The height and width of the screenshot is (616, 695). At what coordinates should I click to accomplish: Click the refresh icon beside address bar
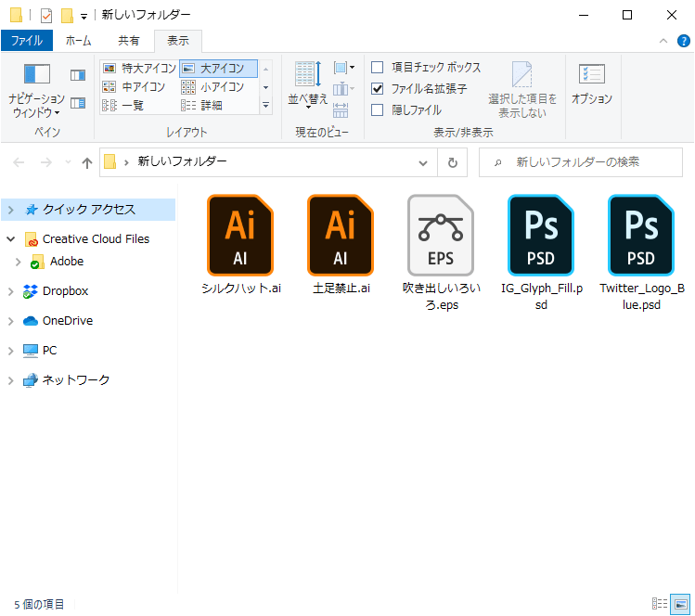click(453, 162)
